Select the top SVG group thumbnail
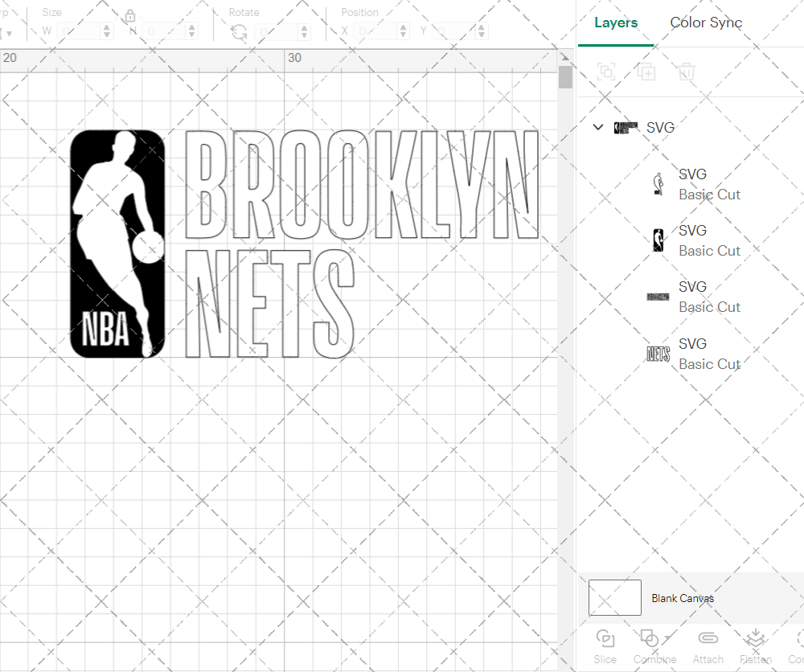Screen dimensions: 804x672 [626, 128]
